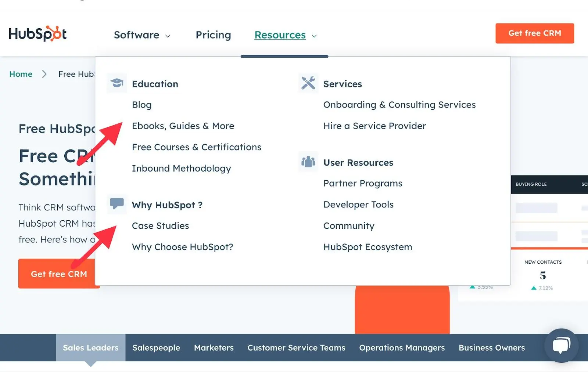
Task: Expand the Software dropdown menu
Action: tap(142, 35)
